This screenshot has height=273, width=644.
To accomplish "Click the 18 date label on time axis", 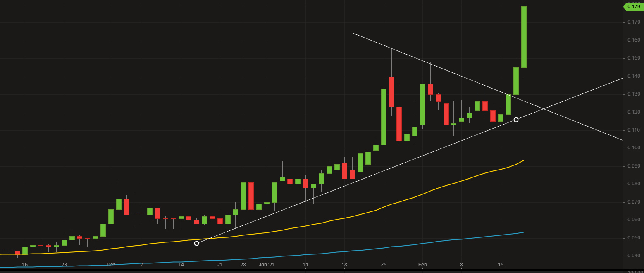I will coord(344,264).
